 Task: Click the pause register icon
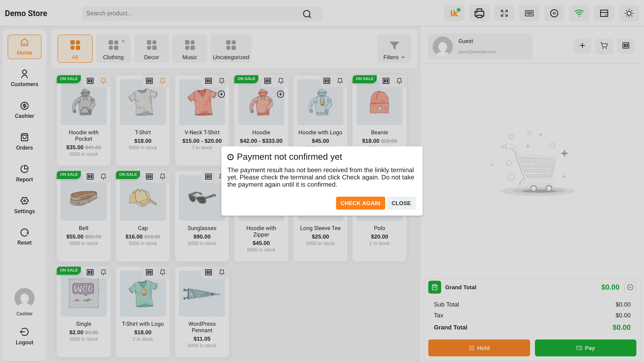point(554,13)
